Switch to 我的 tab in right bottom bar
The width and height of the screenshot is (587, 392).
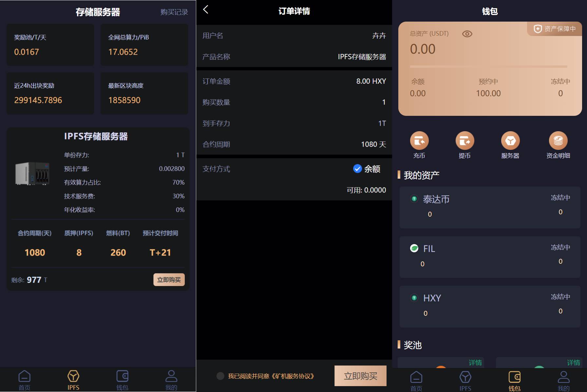[x=563, y=381]
